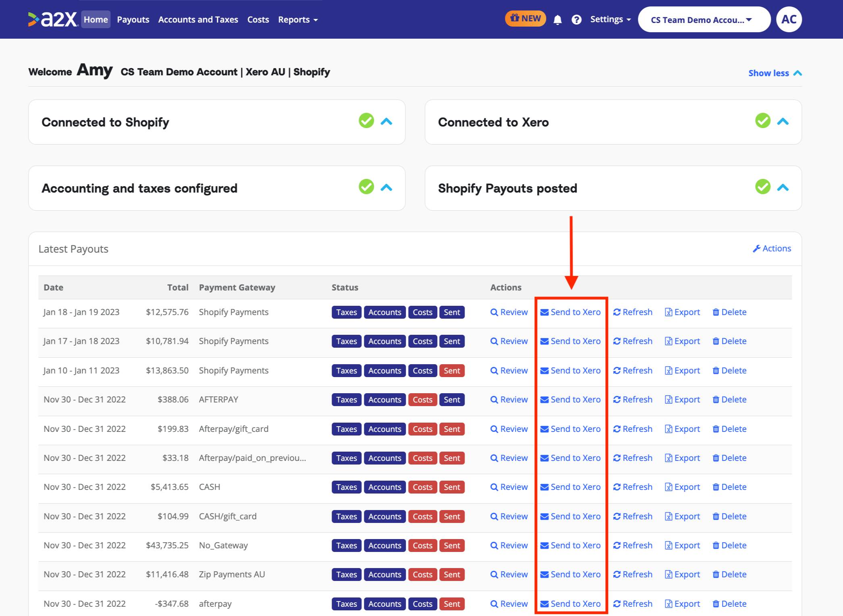This screenshot has height=616, width=843.
Task: Toggle Connected to Shopify section collapse
Action: coord(387,122)
